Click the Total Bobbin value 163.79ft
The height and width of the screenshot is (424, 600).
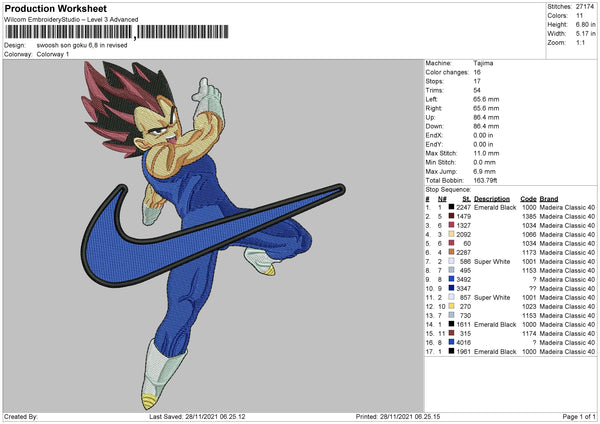tap(485, 180)
